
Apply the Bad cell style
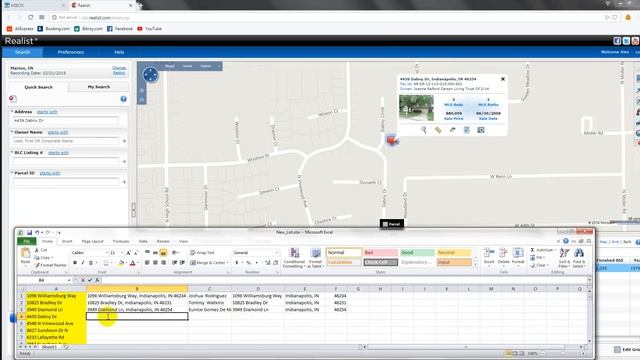click(380, 253)
